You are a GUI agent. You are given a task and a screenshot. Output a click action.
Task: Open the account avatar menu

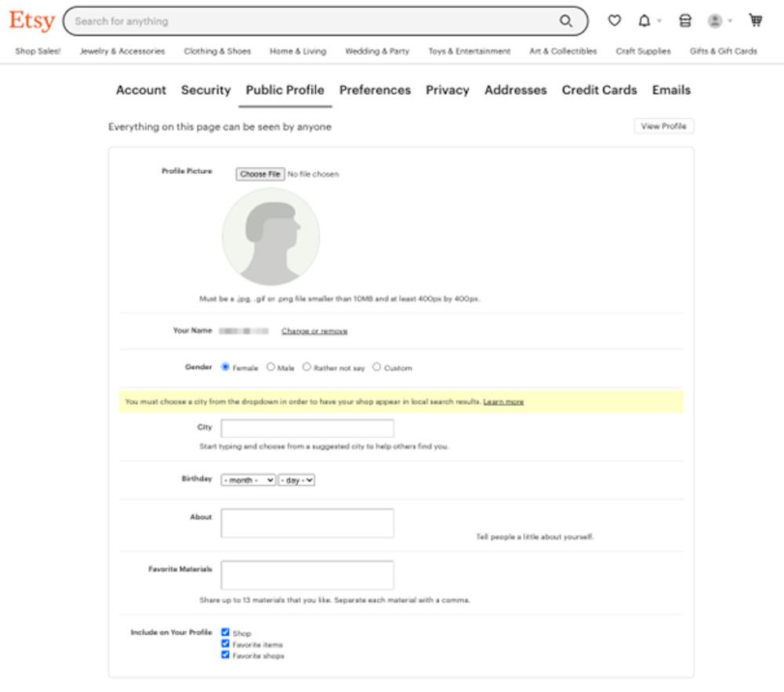click(x=715, y=21)
